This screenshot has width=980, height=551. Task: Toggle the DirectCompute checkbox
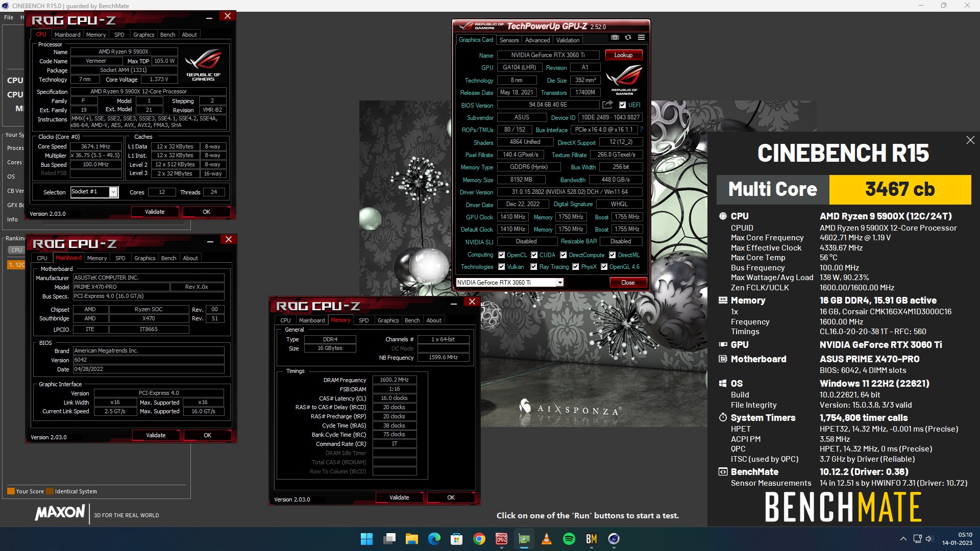click(x=563, y=255)
